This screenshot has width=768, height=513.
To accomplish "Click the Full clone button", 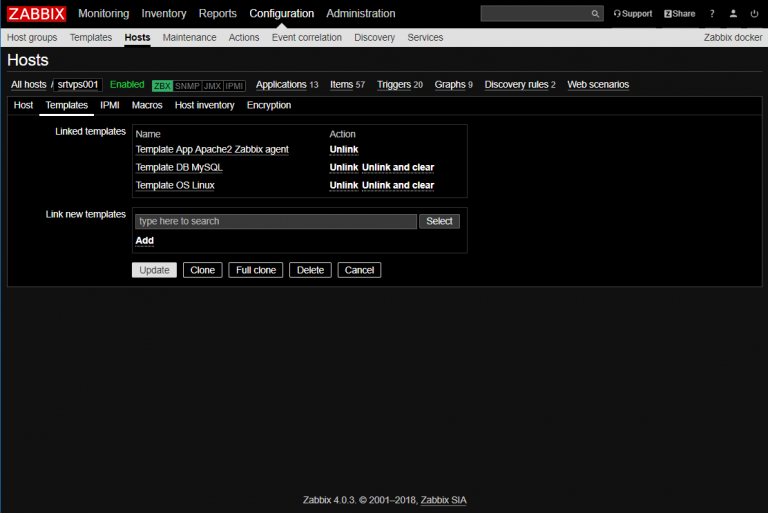I will pyautogui.click(x=256, y=270).
